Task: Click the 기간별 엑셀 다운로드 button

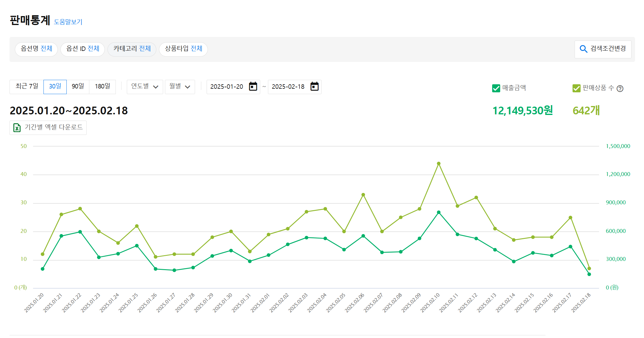Action: coord(48,127)
